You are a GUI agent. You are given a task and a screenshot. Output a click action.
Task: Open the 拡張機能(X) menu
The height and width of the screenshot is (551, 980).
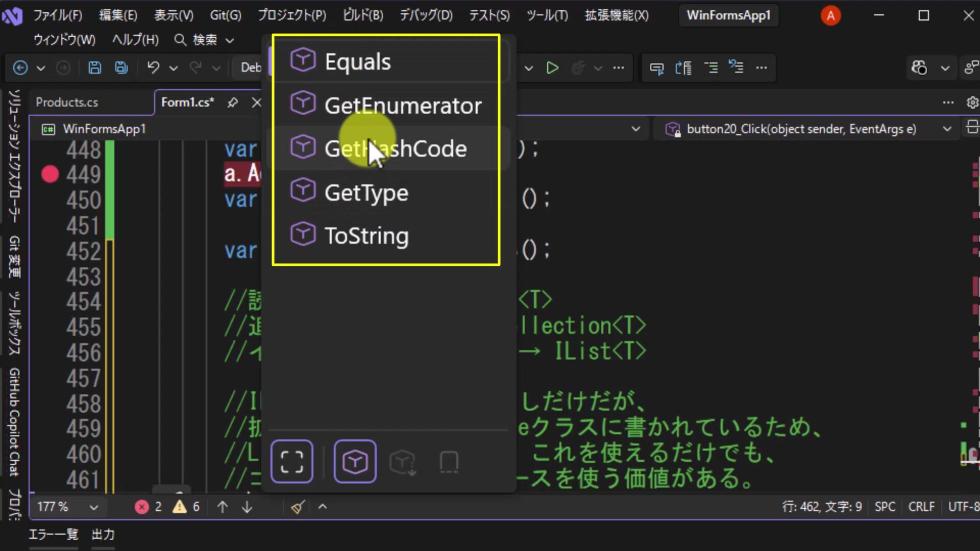tap(617, 15)
